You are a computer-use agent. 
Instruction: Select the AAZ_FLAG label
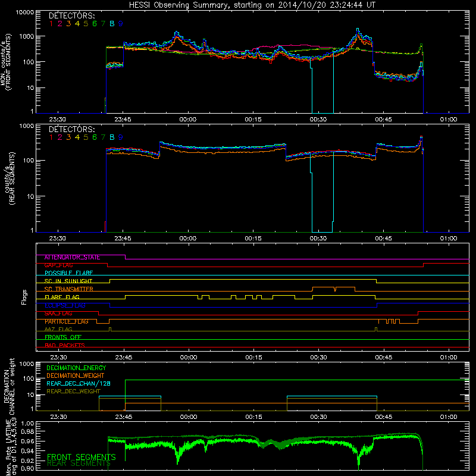click(58, 330)
